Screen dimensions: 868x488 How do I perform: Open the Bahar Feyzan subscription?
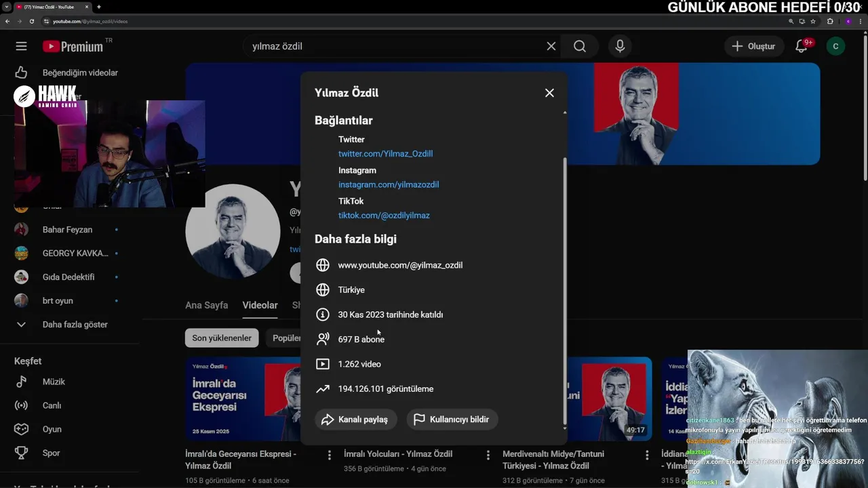pyautogui.click(x=67, y=230)
